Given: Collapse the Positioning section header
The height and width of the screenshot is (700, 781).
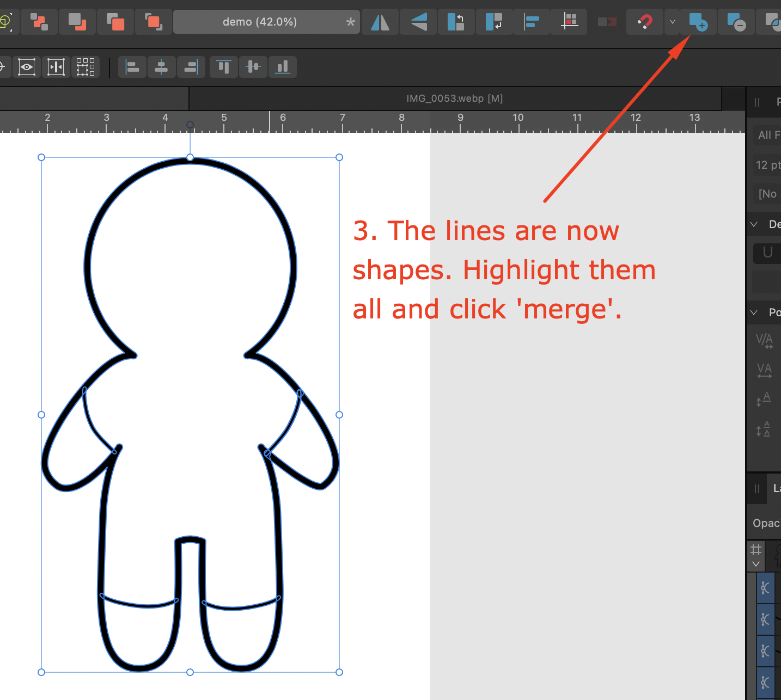Looking at the screenshot, I should pyautogui.click(x=754, y=312).
